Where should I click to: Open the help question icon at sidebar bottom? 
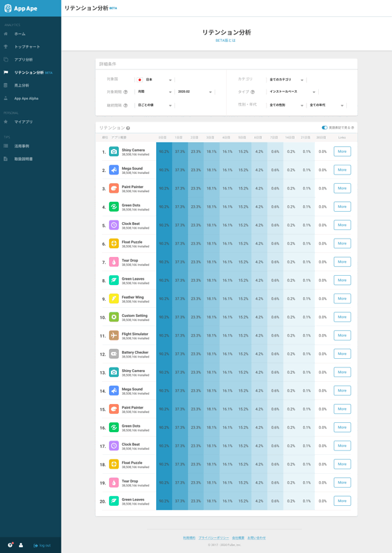pyautogui.click(x=10, y=545)
